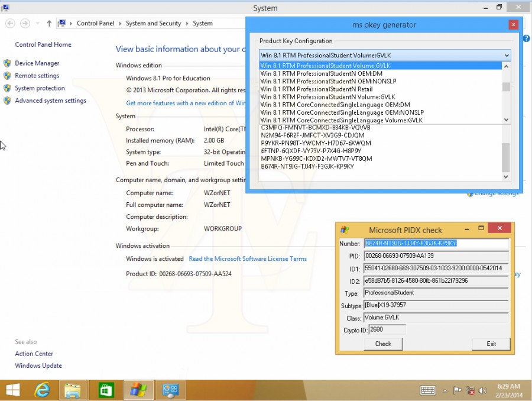
Task: Select ProfessionalStudentN Volume:GVLK entry
Action: click(x=380, y=97)
